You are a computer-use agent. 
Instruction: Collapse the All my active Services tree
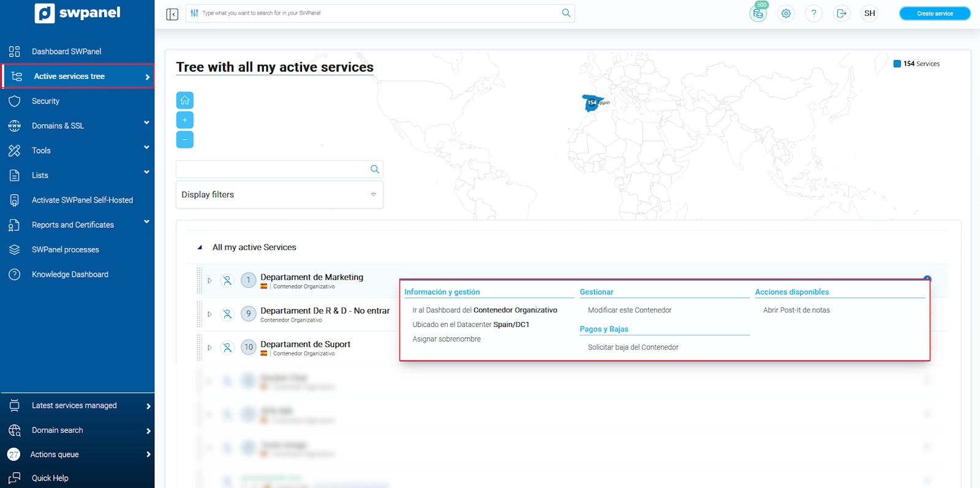click(x=200, y=248)
